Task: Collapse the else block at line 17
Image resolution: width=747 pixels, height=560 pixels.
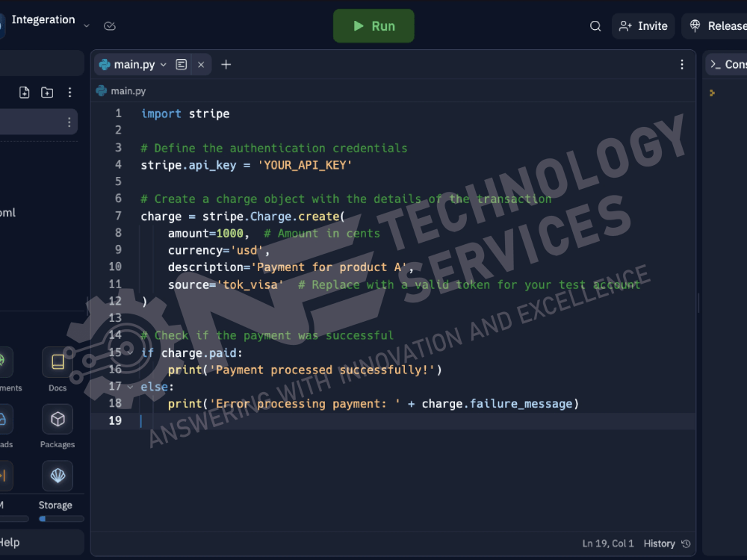Action: point(128,387)
